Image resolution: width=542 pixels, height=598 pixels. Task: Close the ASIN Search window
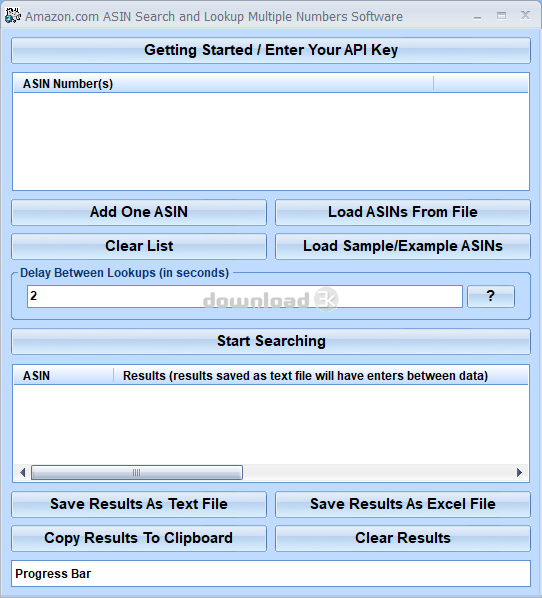tap(526, 15)
